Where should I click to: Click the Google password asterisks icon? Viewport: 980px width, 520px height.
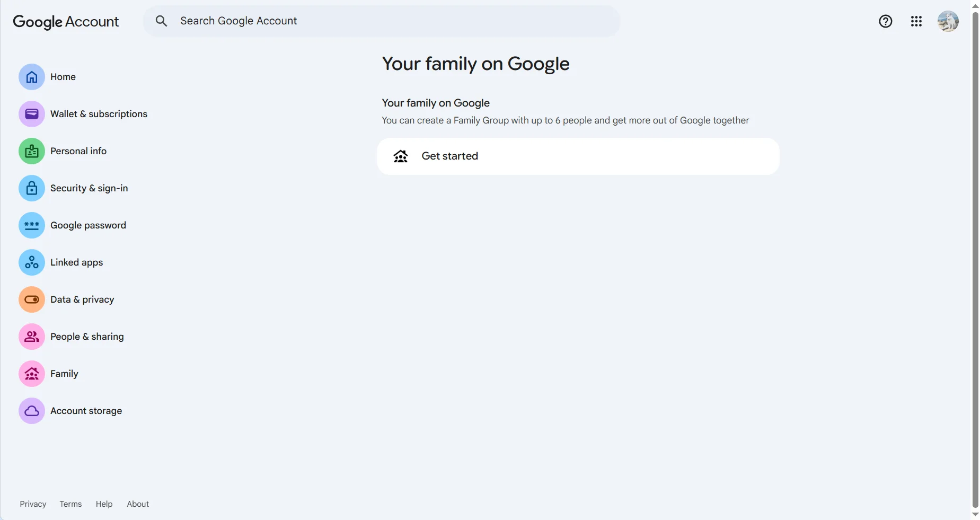pyautogui.click(x=32, y=225)
